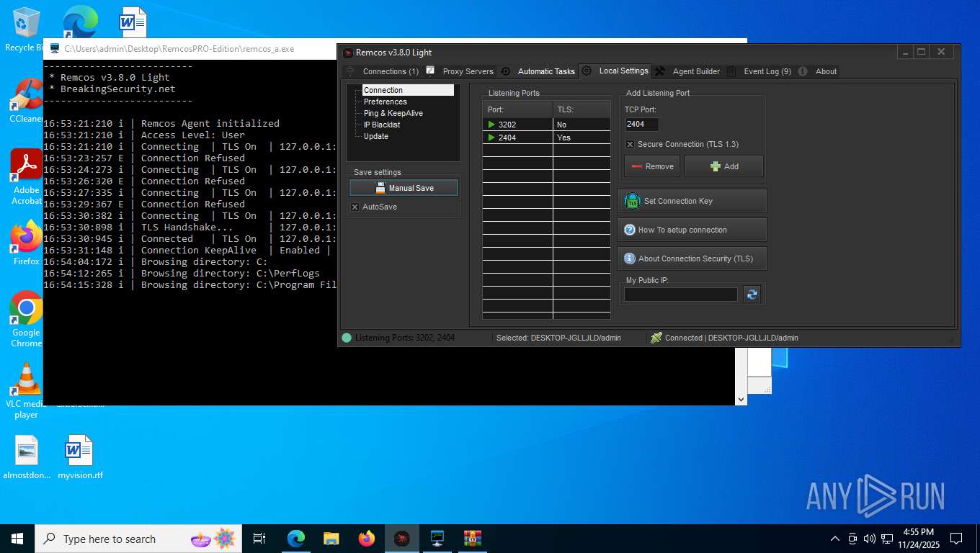980x553 pixels.
Task: Open CCleaner desktop shortcut
Action: point(27,101)
